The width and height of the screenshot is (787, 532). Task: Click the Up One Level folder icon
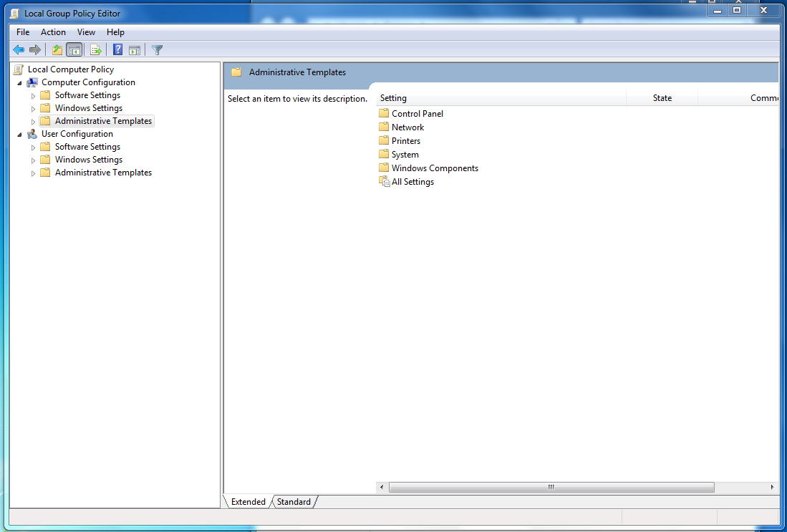[57, 49]
